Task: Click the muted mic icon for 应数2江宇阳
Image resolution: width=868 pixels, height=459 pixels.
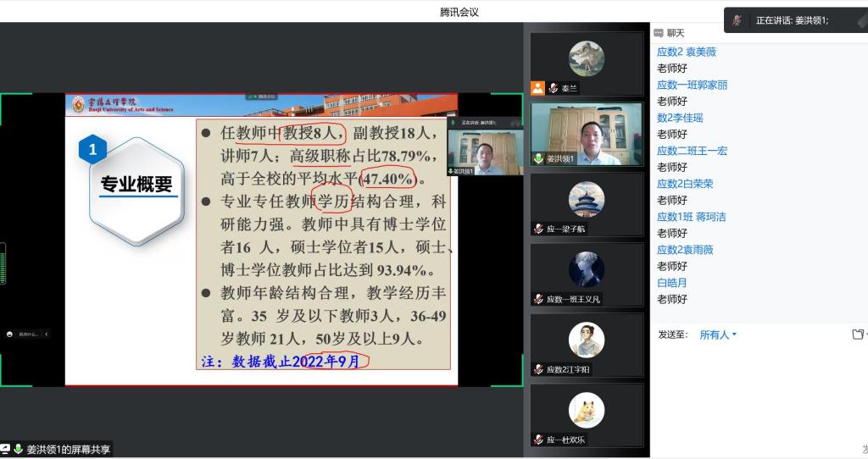Action: (537, 369)
